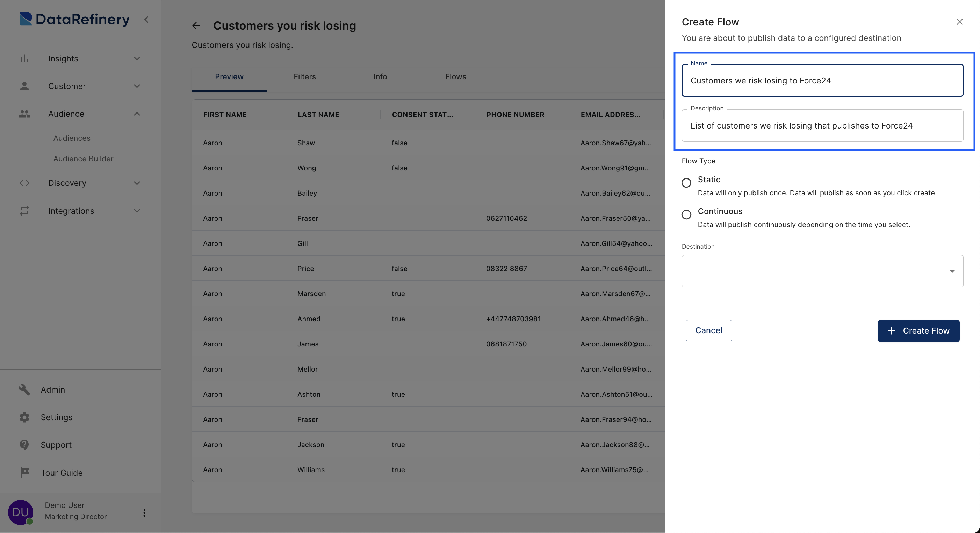Click the DU user avatar
The height and width of the screenshot is (533, 980).
tap(21, 512)
